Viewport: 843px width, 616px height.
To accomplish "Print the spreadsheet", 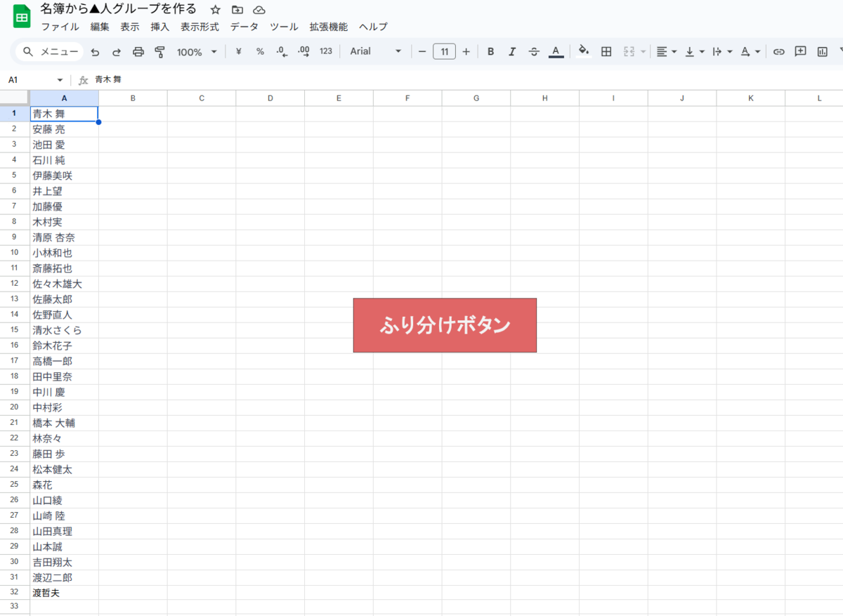I will click(138, 51).
